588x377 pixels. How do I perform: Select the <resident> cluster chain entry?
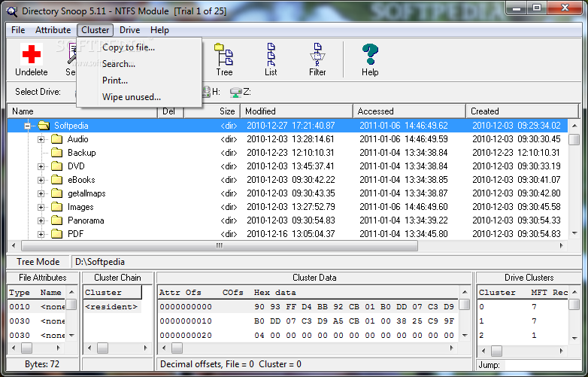112,307
